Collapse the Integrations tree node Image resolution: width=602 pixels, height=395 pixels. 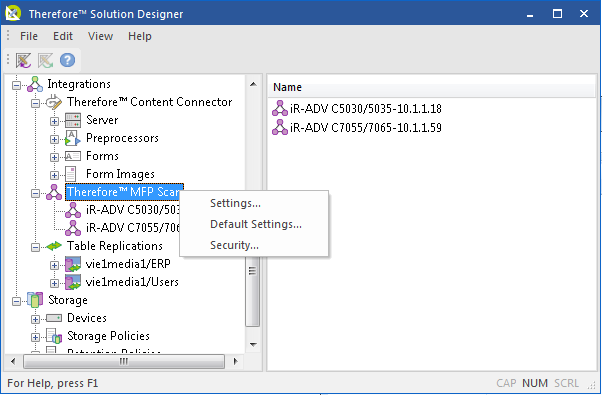click(16, 85)
